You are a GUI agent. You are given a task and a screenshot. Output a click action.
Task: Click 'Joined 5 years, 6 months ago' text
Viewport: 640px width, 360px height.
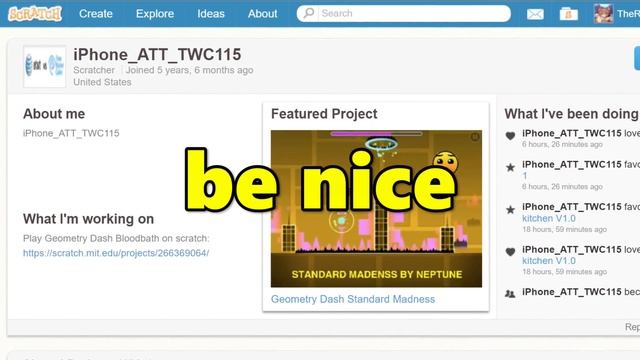(x=189, y=70)
